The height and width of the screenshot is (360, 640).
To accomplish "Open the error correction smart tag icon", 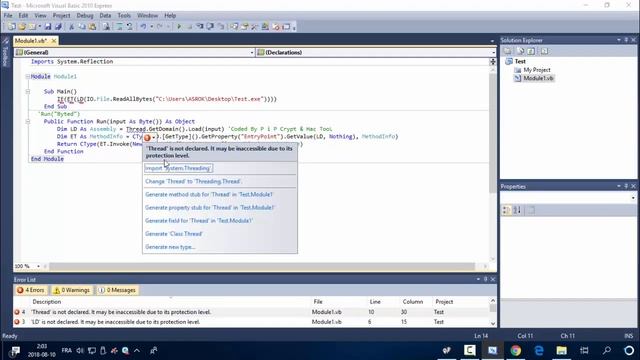I will click(x=147, y=138).
